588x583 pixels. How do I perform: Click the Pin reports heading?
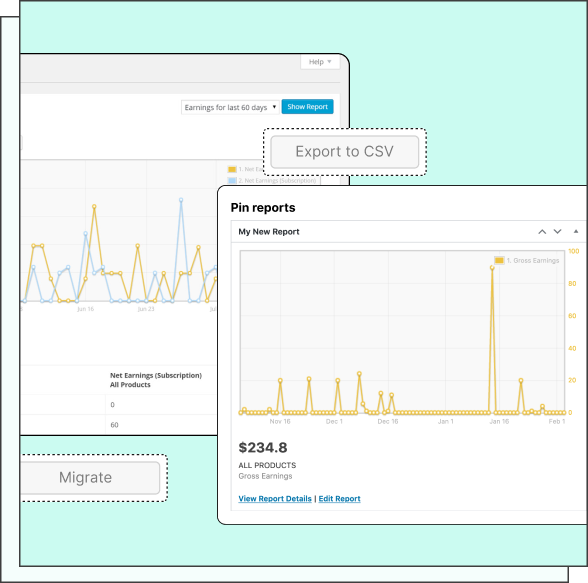[x=263, y=207]
